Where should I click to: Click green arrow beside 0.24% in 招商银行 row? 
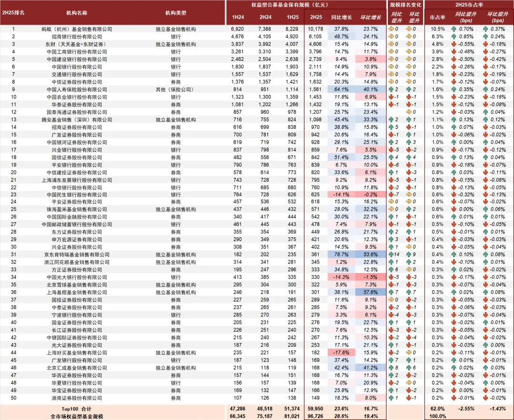485,36
